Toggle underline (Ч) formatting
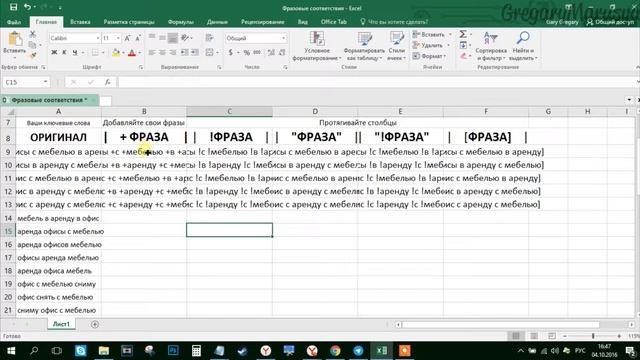This screenshot has height=360, width=640. [x=75, y=52]
